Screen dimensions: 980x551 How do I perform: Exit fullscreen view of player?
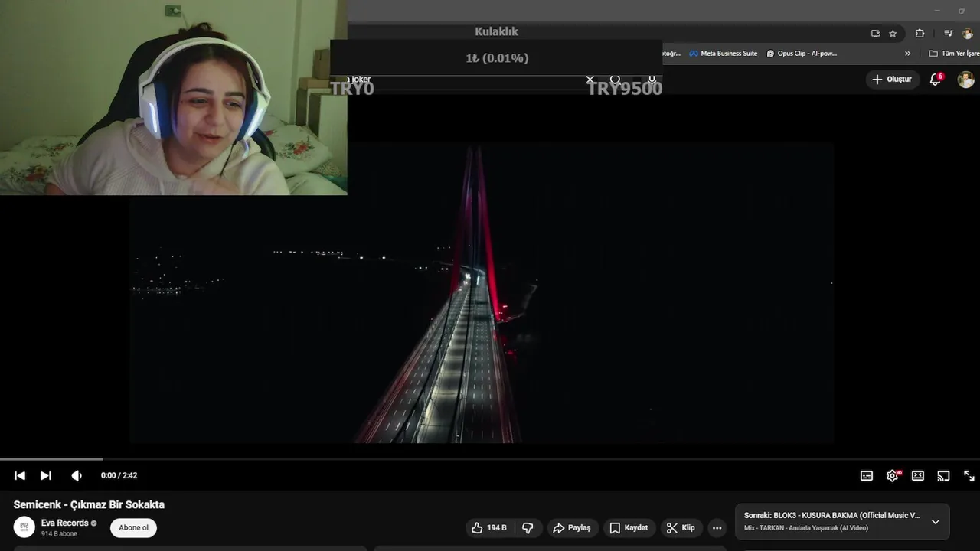coord(969,475)
